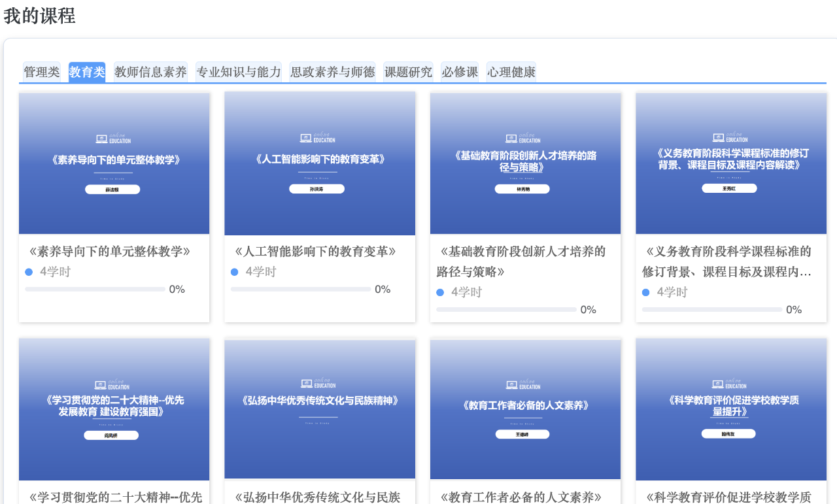This screenshot has height=504, width=837.
Task: Click title link 《素养导向下的单元整体教学》
Action: click(x=109, y=252)
